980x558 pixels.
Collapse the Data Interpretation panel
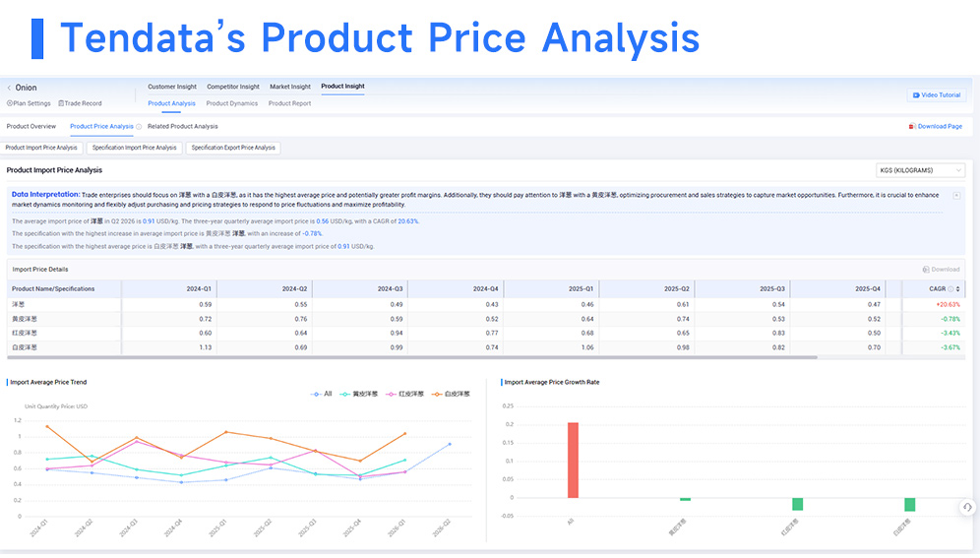tap(956, 196)
